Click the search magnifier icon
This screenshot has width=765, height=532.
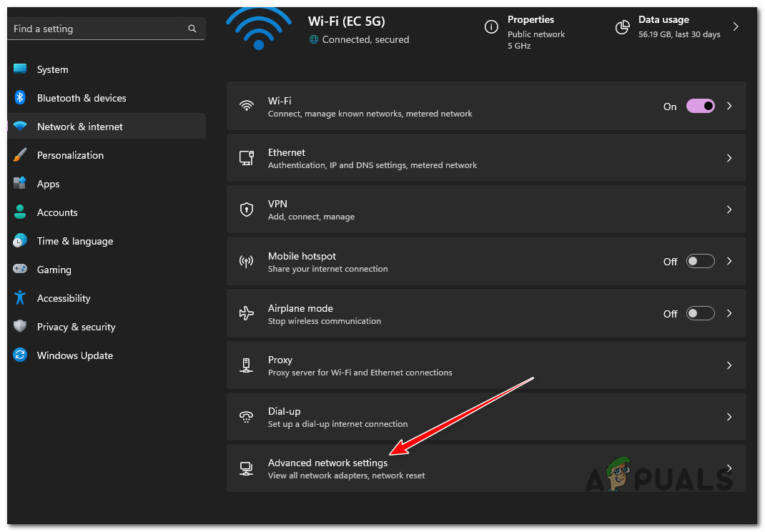point(192,29)
